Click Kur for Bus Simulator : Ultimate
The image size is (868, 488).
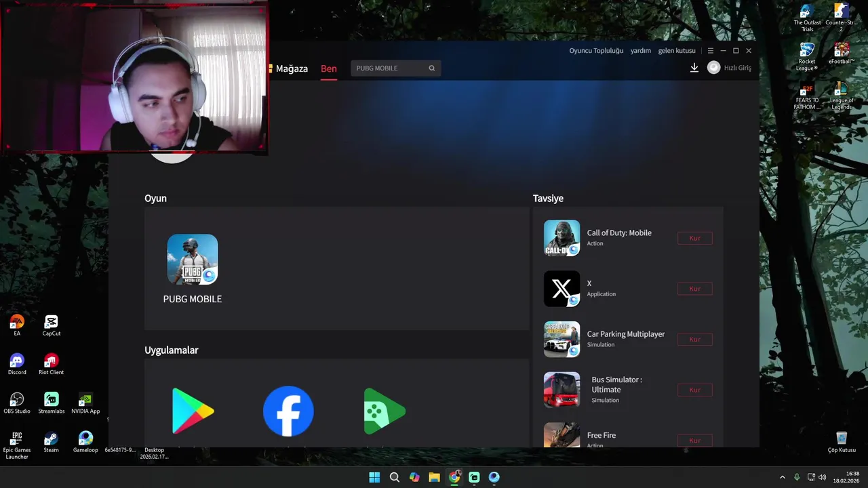pyautogui.click(x=694, y=390)
